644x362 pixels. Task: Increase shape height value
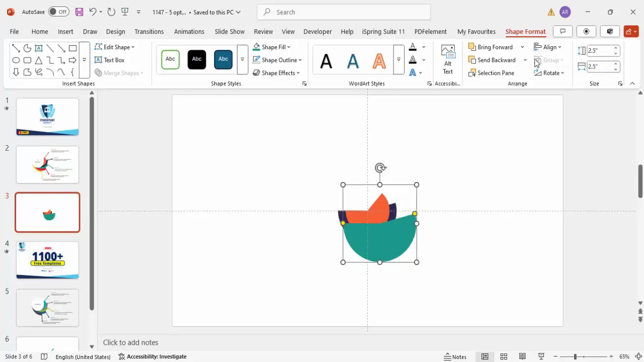point(615,48)
